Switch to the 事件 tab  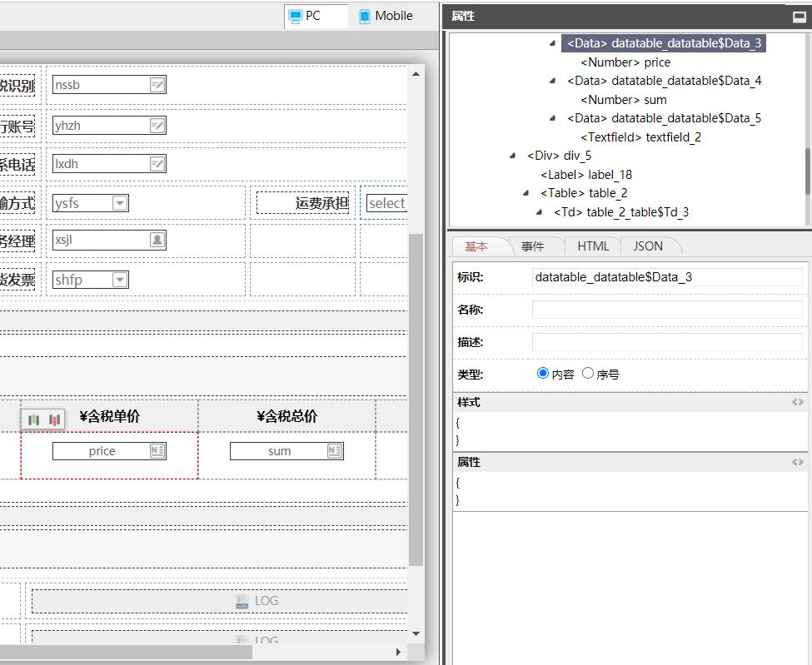[532, 246]
